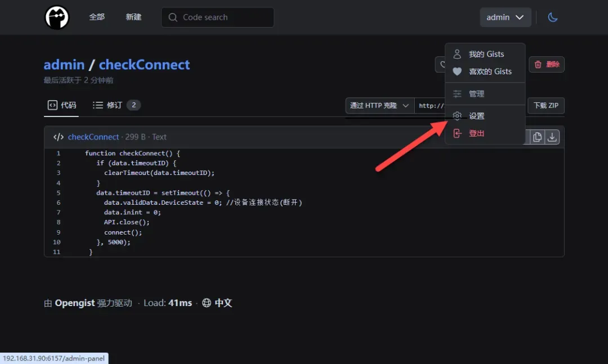Image resolution: width=608 pixels, height=364 pixels.
Task: Click the sliders icon beside 管理
Action: click(457, 94)
